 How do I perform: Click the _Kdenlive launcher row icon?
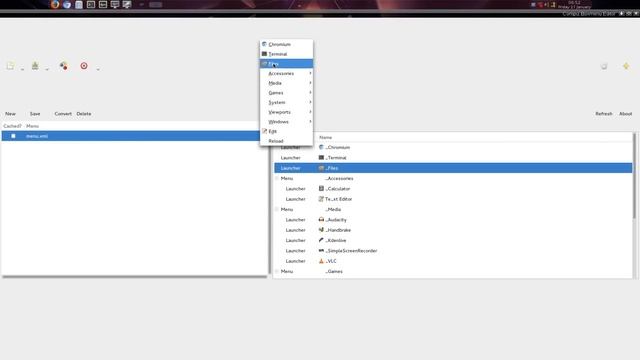click(x=321, y=240)
